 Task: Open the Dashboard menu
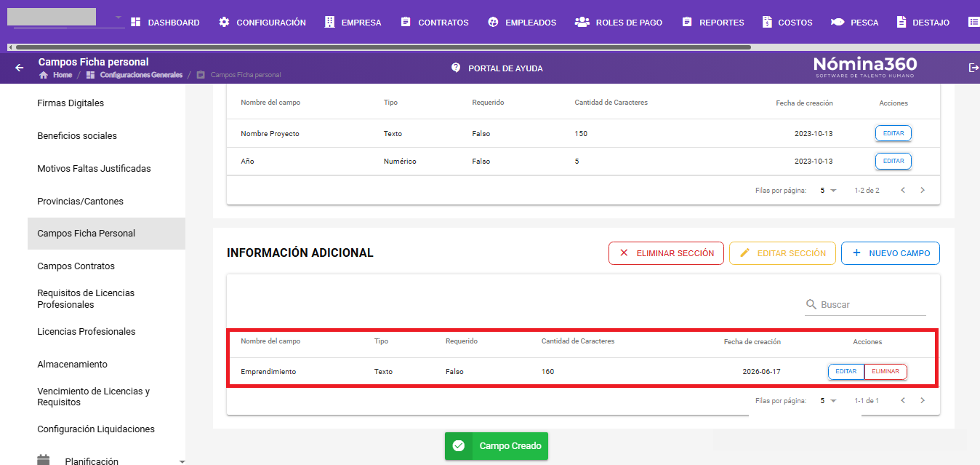point(165,23)
